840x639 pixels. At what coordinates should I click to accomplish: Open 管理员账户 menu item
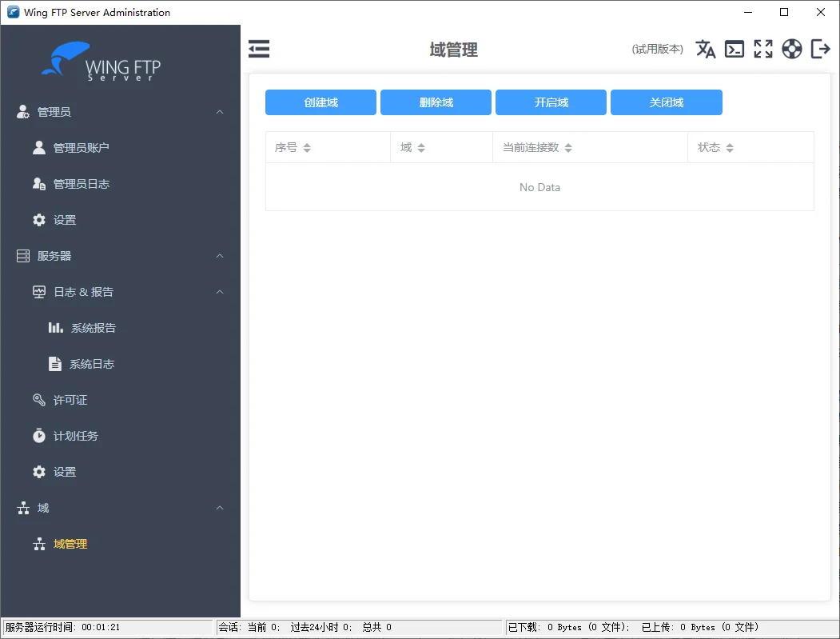coord(120,147)
